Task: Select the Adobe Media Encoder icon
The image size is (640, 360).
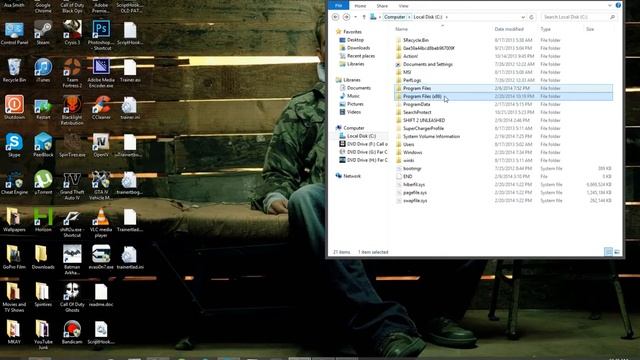Action: click(101, 73)
